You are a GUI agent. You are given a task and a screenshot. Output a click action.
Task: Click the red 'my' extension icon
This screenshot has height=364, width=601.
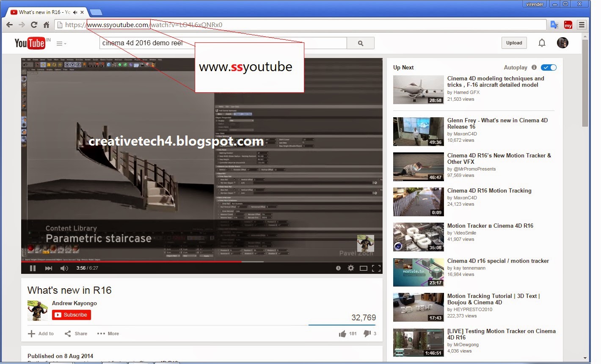pyautogui.click(x=568, y=25)
